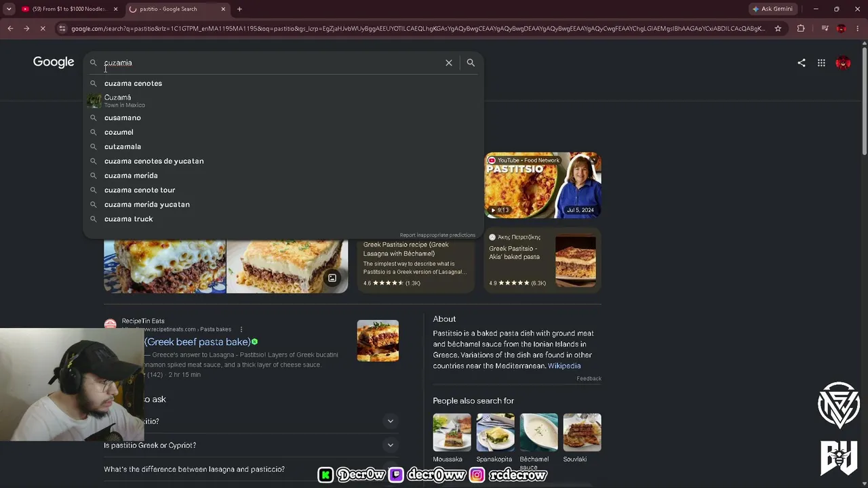The image size is (868, 488).
Task: View site information icon in address bar
Action: tap(62, 28)
